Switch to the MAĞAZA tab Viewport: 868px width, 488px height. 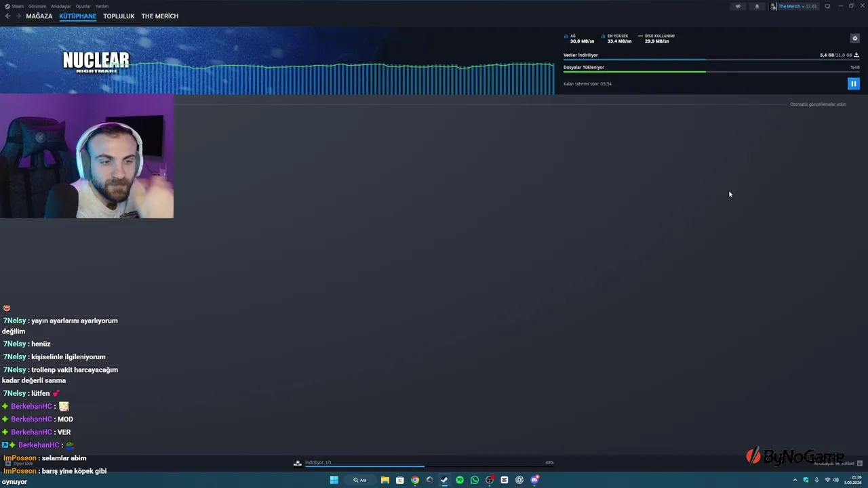(x=39, y=16)
